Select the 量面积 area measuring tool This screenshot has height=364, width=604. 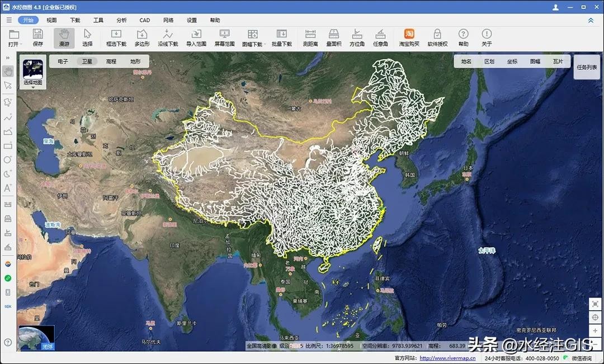pyautogui.click(x=334, y=37)
